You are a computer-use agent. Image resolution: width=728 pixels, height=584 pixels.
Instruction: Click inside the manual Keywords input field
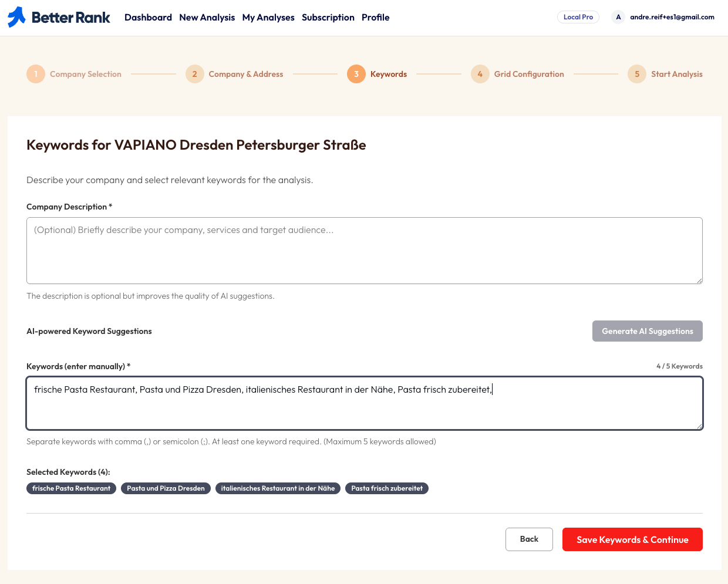pos(364,403)
